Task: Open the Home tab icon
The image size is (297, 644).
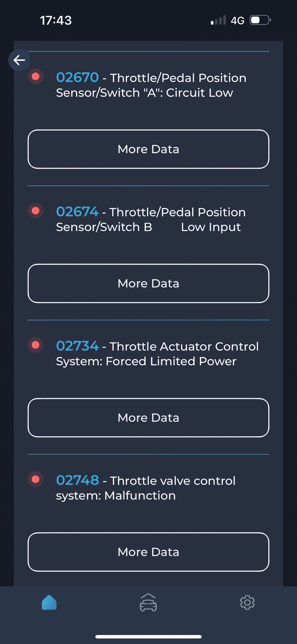Action: (49, 602)
